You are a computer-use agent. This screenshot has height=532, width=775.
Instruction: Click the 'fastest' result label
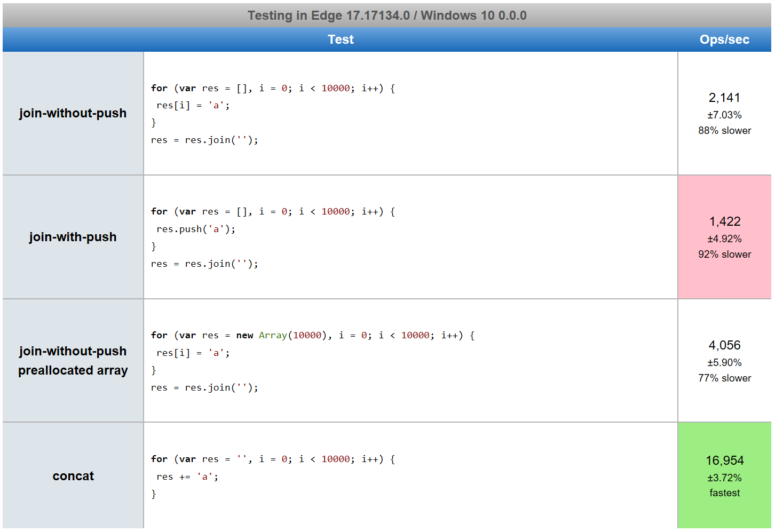pyautogui.click(x=724, y=493)
